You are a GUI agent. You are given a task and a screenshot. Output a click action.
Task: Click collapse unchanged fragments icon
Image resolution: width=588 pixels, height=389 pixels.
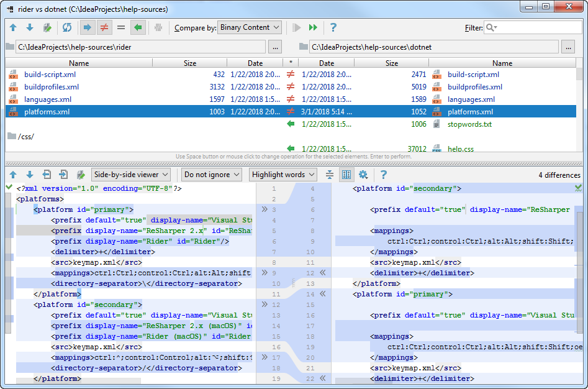pyautogui.click(x=330, y=175)
